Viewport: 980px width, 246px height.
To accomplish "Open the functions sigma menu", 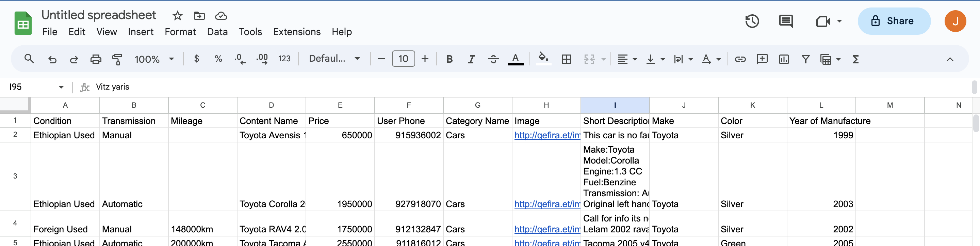I will pos(855,59).
